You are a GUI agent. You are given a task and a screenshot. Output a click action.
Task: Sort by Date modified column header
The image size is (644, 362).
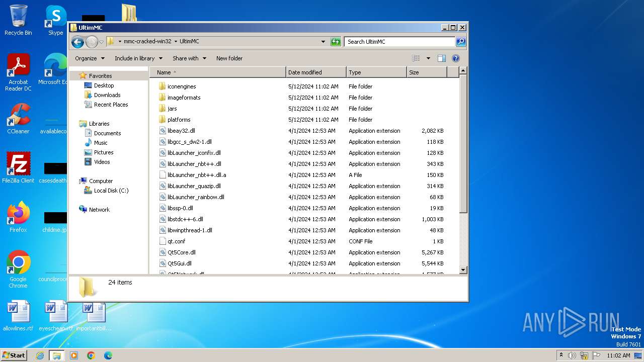[x=316, y=72]
